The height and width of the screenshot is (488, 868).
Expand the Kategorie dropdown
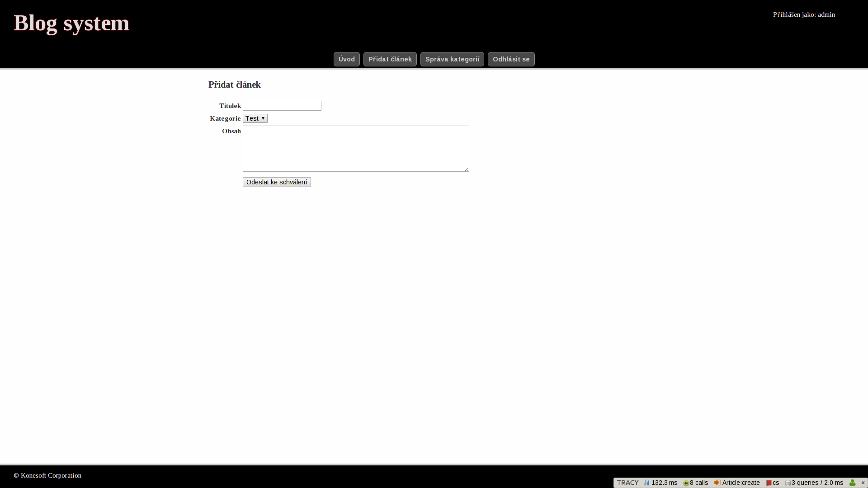[x=255, y=118]
